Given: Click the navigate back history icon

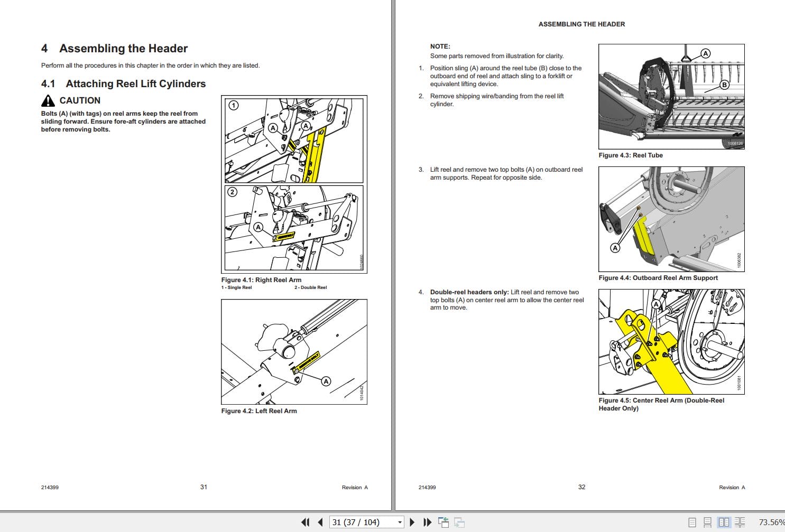Looking at the screenshot, I should 444,522.
